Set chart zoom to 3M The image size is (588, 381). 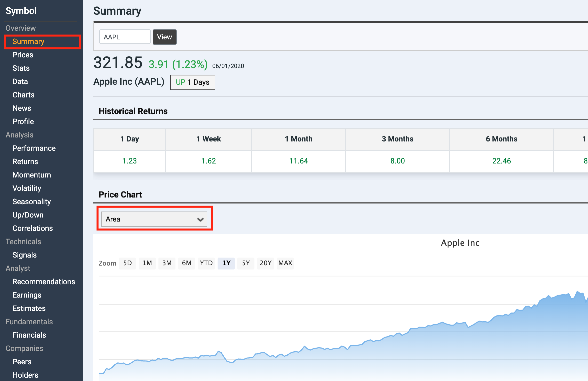point(167,263)
